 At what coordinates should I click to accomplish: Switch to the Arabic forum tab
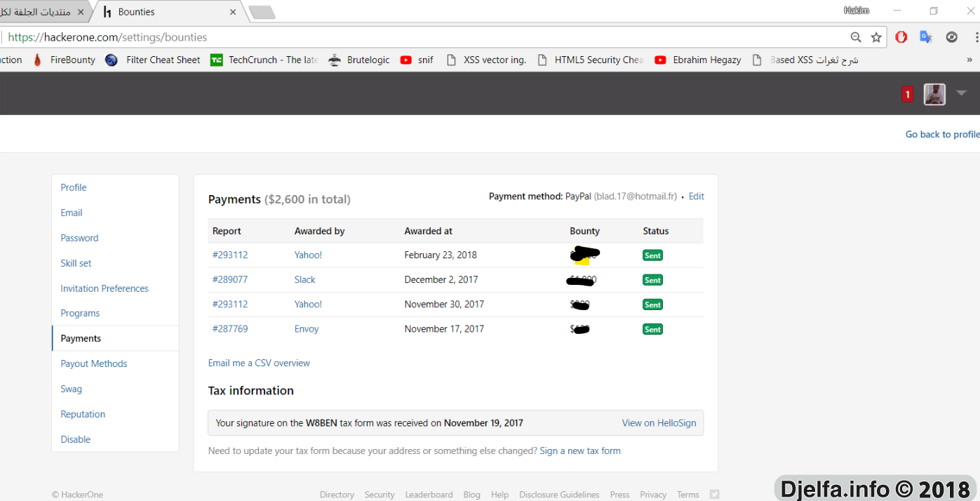click(x=43, y=12)
